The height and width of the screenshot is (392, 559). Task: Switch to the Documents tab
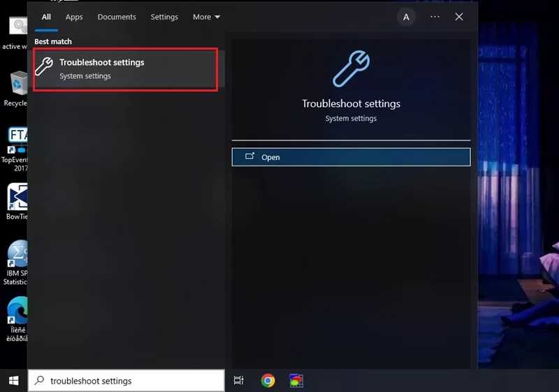tap(117, 17)
